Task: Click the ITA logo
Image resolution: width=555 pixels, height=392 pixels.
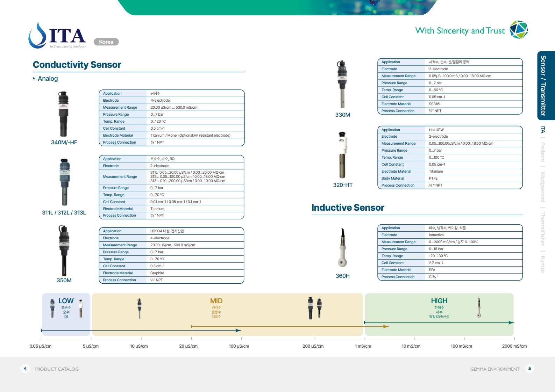Action: click(x=57, y=36)
